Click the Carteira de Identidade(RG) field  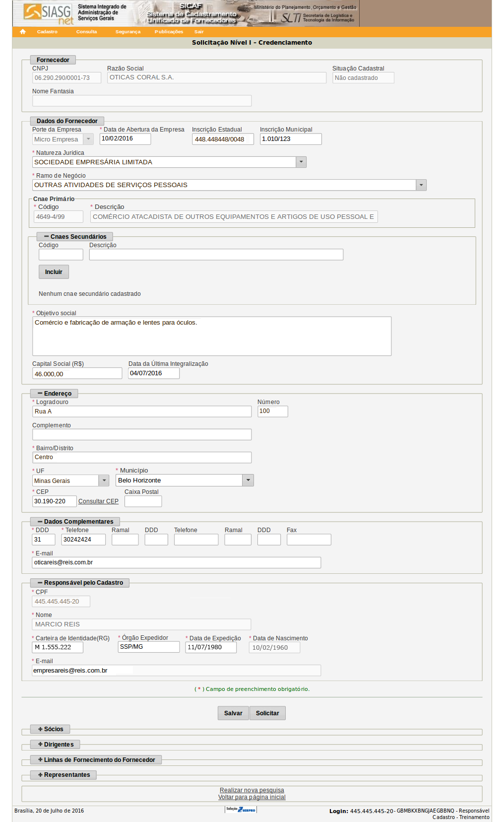[x=58, y=647]
